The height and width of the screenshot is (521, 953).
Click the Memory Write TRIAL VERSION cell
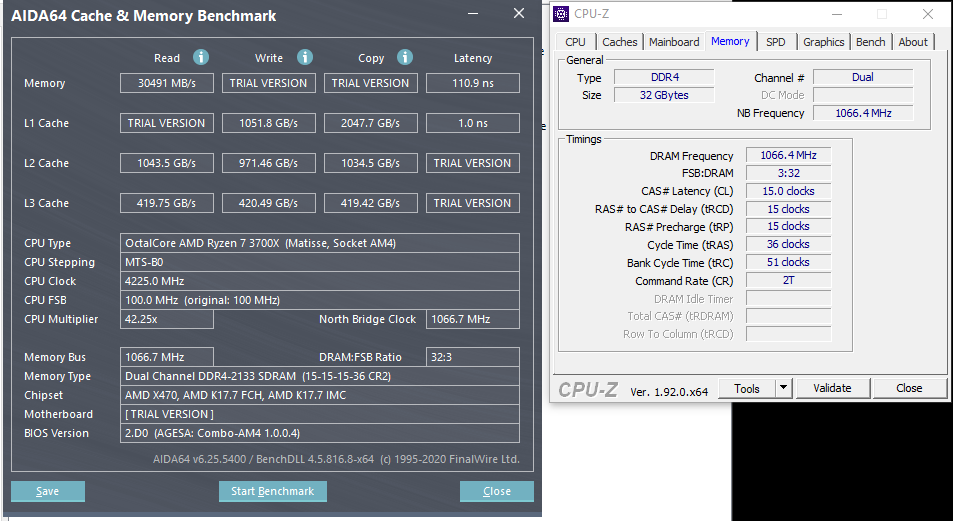[x=269, y=83]
